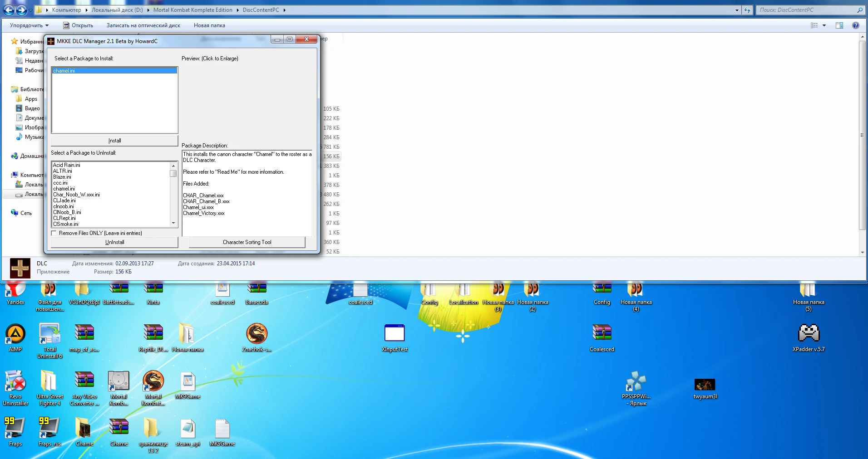Toggle the Explorer preview pane icon
The image size is (868, 459).
839,25
